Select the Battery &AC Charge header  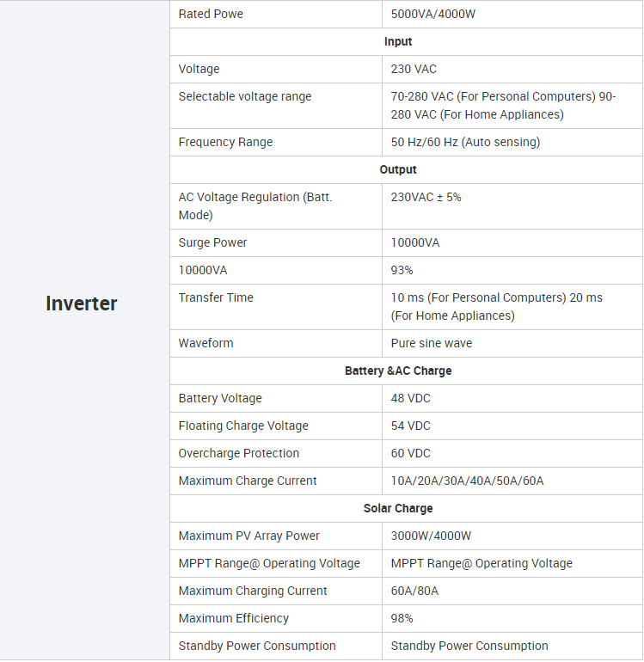click(398, 371)
